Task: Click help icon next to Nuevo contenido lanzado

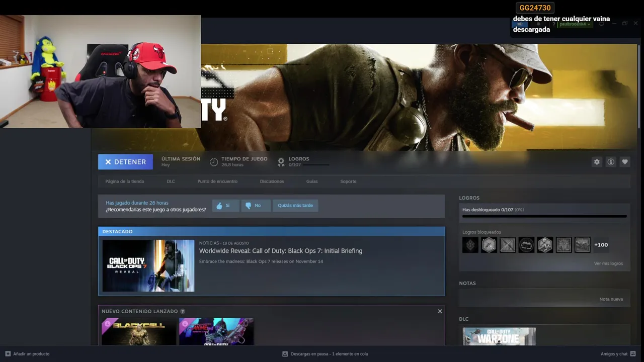Action: (x=182, y=311)
